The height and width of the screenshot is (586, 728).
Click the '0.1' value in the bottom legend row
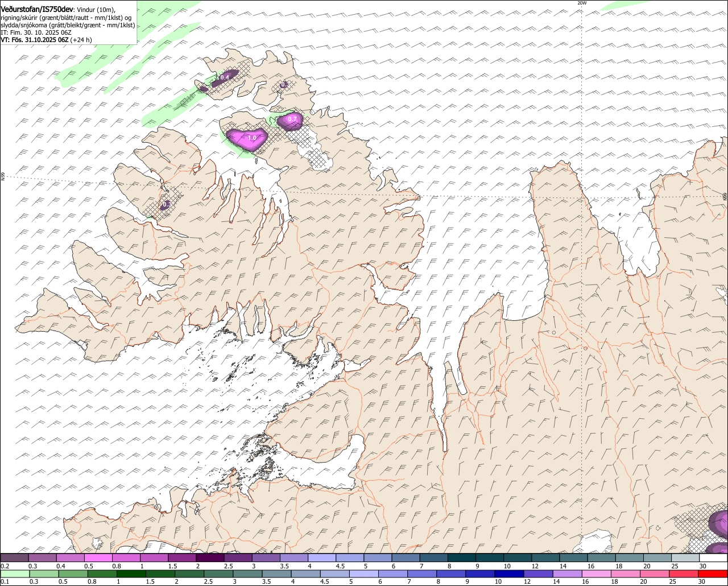pyautogui.click(x=5, y=581)
